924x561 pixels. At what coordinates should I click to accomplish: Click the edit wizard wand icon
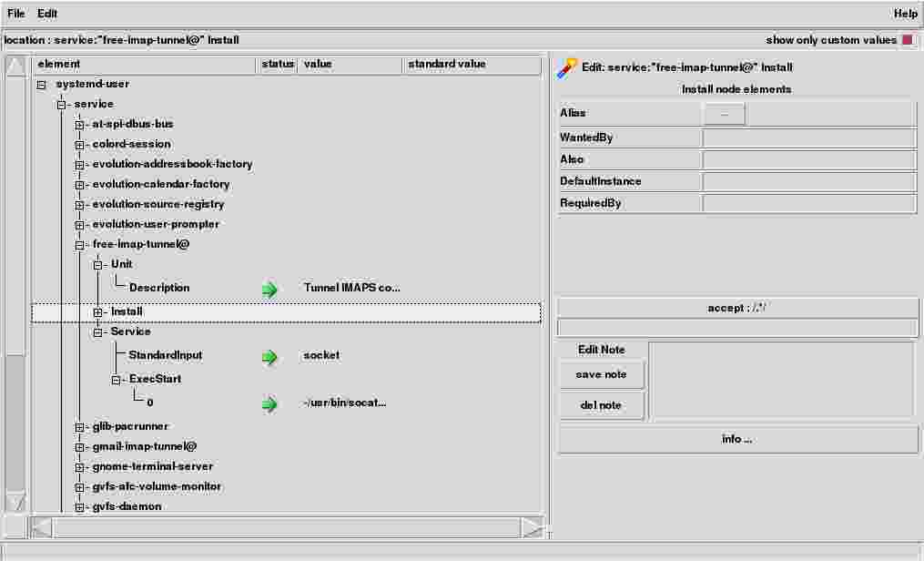pyautogui.click(x=567, y=67)
